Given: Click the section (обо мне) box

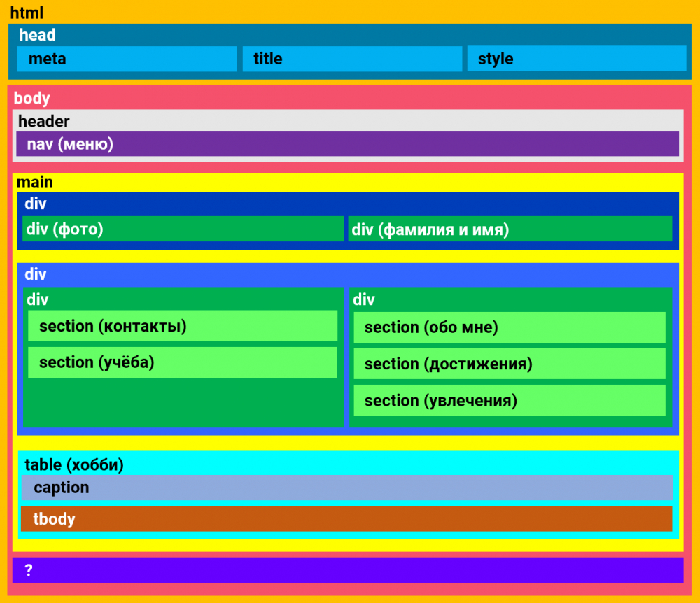Looking at the screenshot, I should (510, 327).
